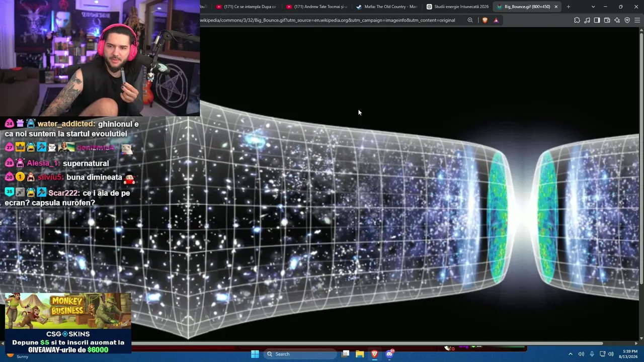Open the browser main menu
This screenshot has width=644, height=362.
(637, 20)
